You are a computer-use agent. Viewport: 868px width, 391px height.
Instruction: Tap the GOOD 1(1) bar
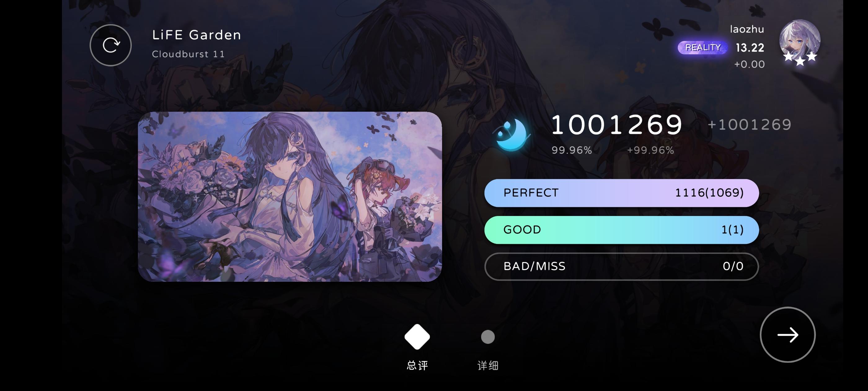(x=621, y=230)
